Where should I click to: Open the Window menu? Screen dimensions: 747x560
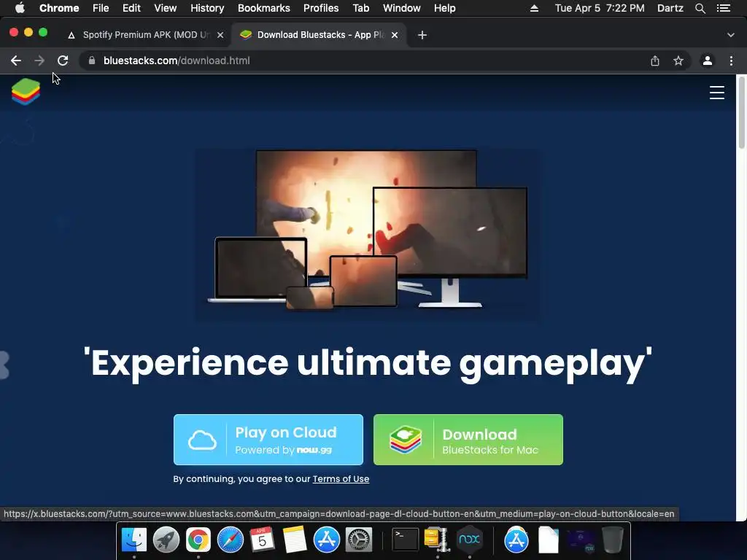coord(402,8)
